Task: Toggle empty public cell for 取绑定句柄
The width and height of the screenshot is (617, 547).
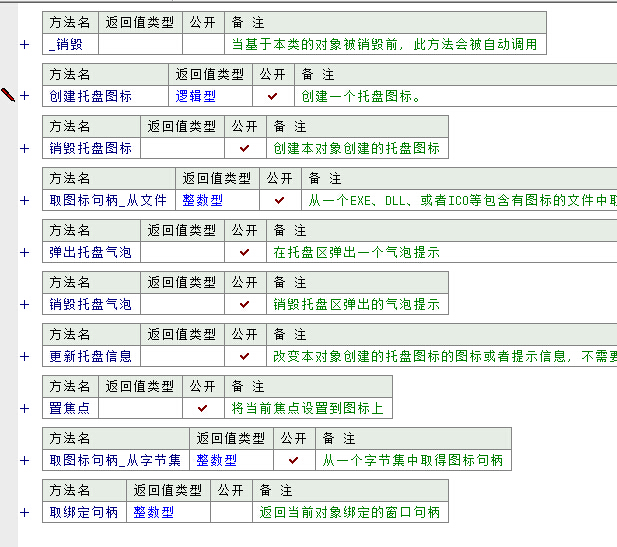Action: tap(231, 512)
